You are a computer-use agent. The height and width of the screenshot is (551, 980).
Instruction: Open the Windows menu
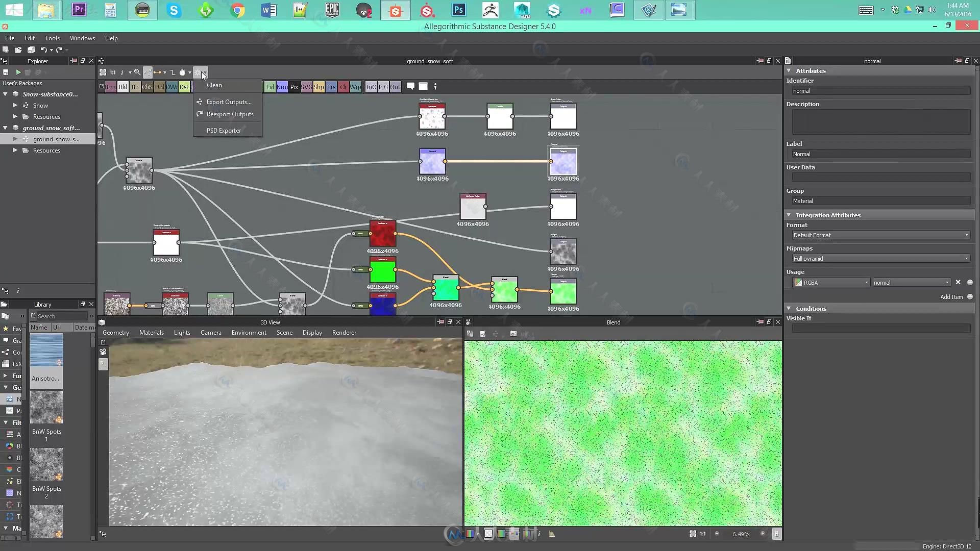click(x=82, y=38)
